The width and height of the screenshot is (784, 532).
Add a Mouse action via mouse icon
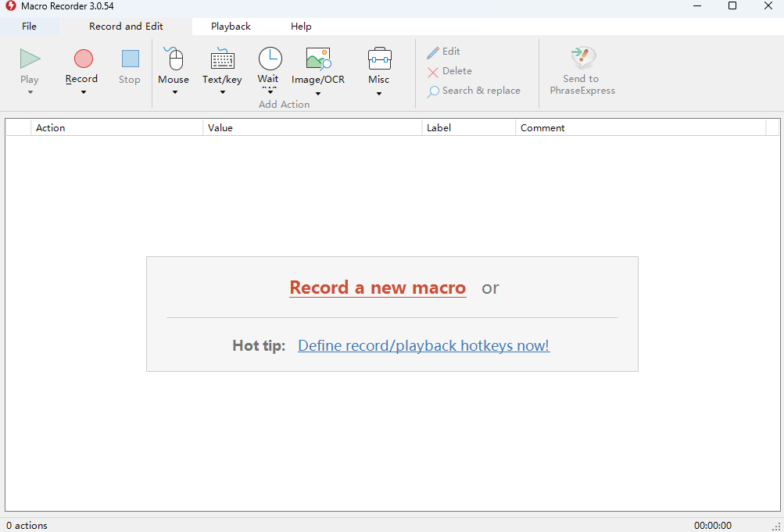pos(174,59)
